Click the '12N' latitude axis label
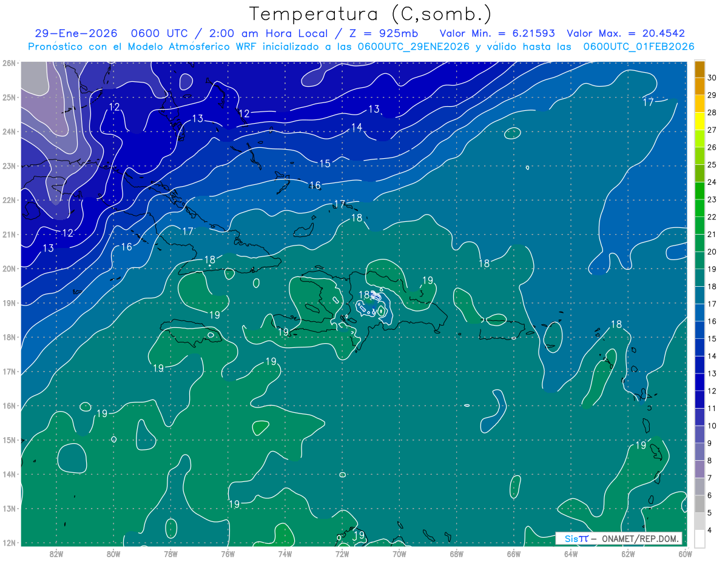This screenshot has width=728, height=562. pyautogui.click(x=8, y=543)
